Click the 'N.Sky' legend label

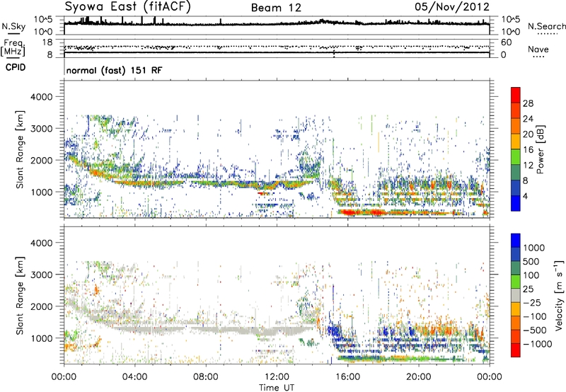point(13,26)
